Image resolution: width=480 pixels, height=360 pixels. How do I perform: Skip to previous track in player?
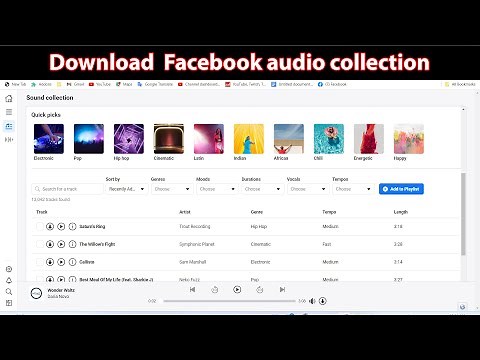(192, 289)
